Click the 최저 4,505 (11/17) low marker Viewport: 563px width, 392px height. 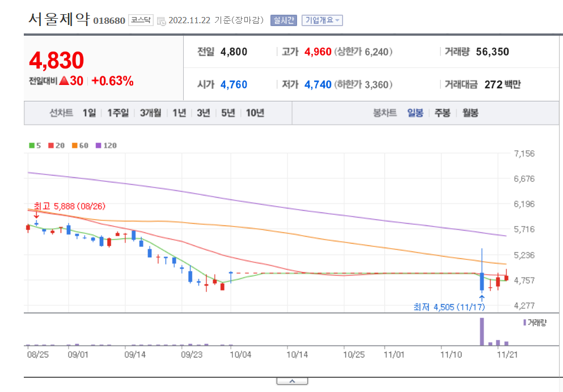point(449,307)
